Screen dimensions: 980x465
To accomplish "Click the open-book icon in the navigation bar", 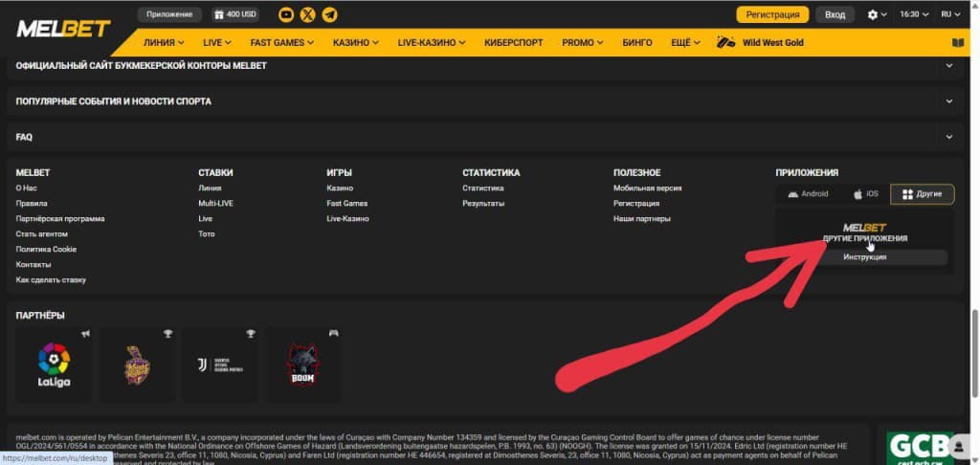I will pos(957,42).
